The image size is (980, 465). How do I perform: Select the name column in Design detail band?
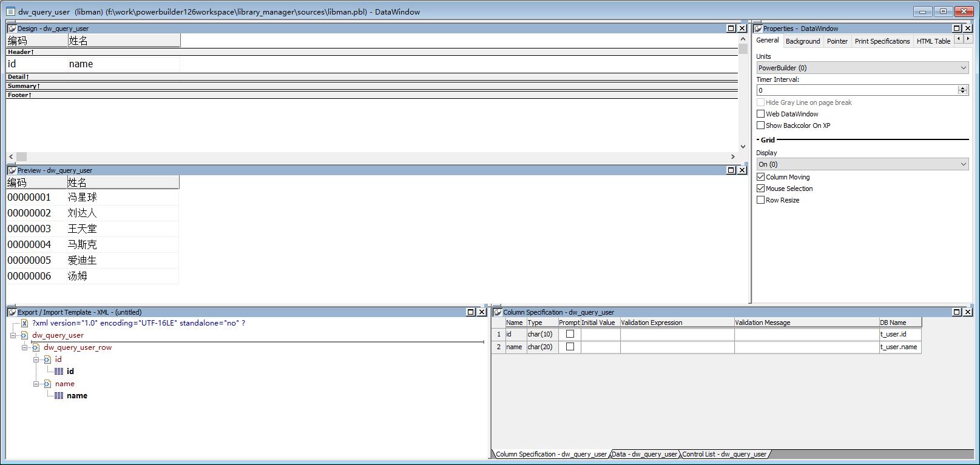click(x=123, y=64)
